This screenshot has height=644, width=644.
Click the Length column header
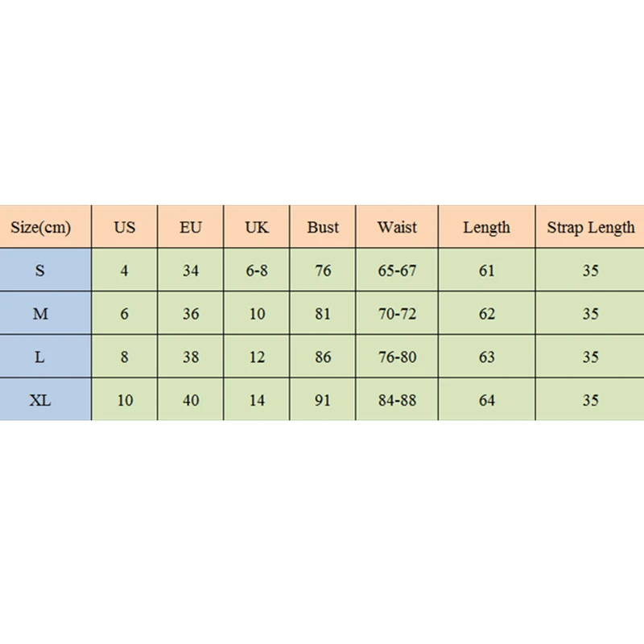[x=487, y=228]
